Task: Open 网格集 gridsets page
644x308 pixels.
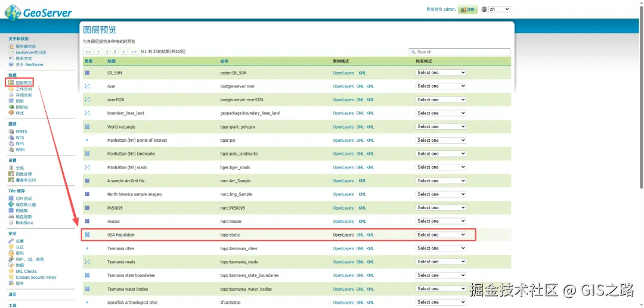Action: (21, 210)
